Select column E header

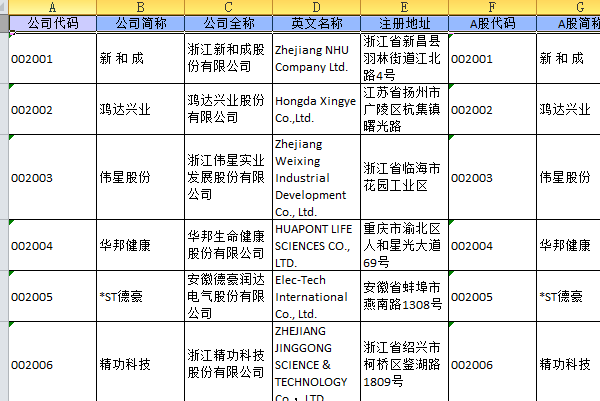[404, 7]
